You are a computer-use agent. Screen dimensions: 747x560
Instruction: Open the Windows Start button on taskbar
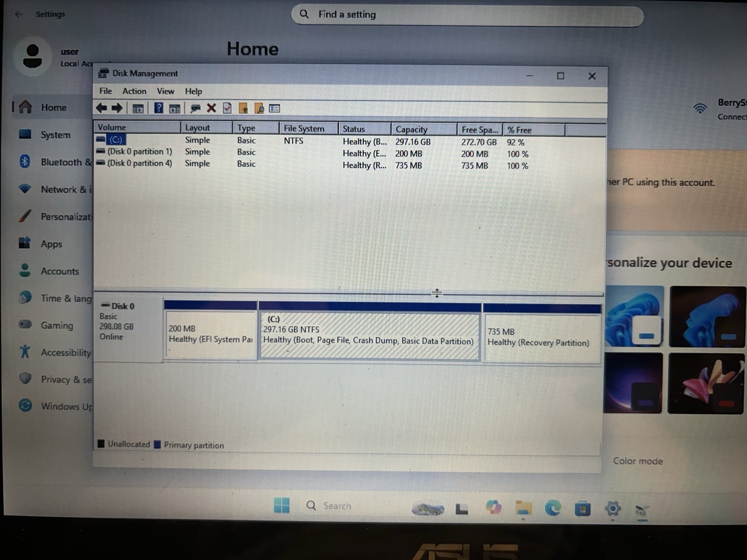(x=282, y=505)
